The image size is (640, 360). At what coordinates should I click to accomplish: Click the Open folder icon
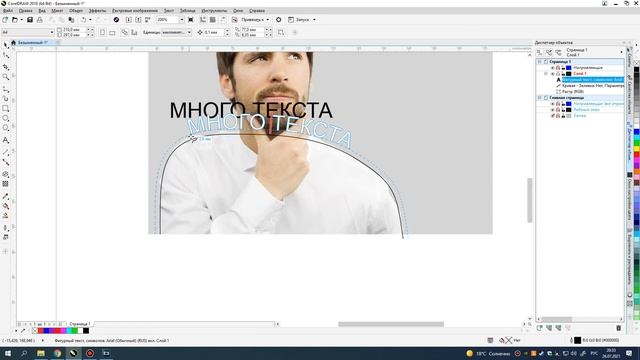[15, 20]
